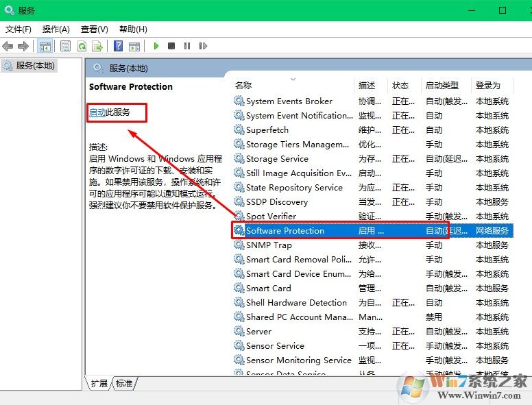The image size is (532, 405).
Task: Click the gear icon beside Server
Action: click(239, 331)
